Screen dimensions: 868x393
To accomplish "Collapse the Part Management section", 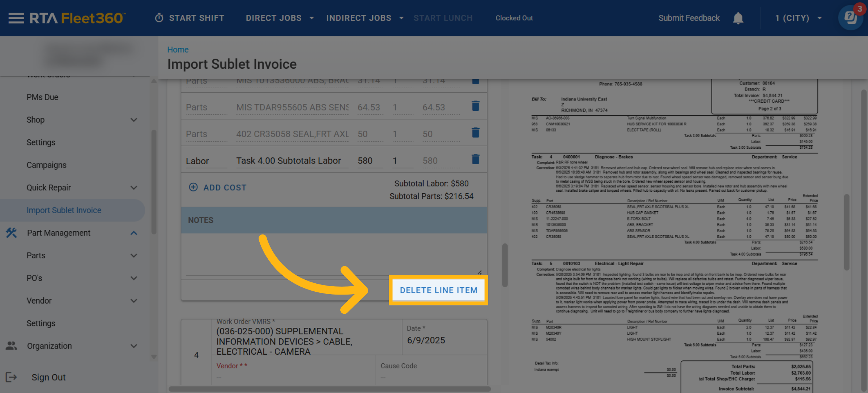I will [133, 233].
